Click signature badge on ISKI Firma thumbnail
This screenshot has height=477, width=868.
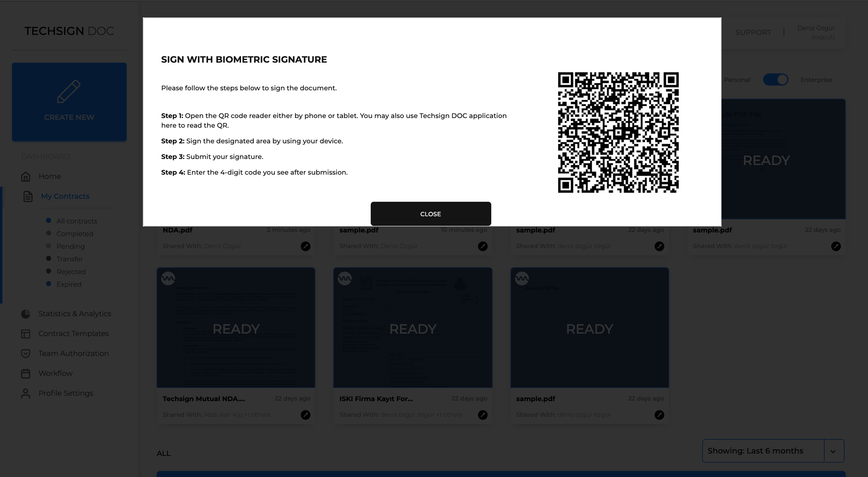coord(345,278)
